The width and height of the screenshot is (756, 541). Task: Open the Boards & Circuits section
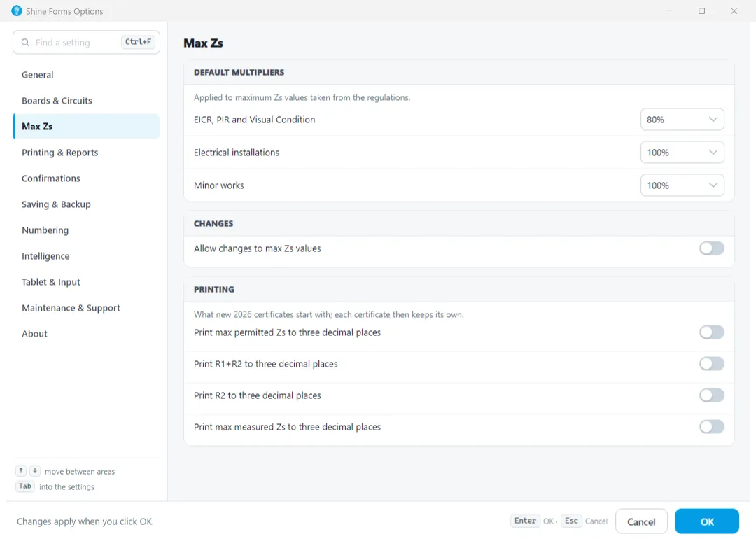coord(86,101)
